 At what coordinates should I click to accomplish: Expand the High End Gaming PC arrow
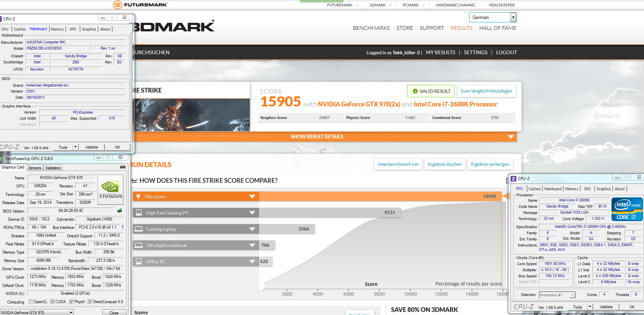click(x=252, y=213)
